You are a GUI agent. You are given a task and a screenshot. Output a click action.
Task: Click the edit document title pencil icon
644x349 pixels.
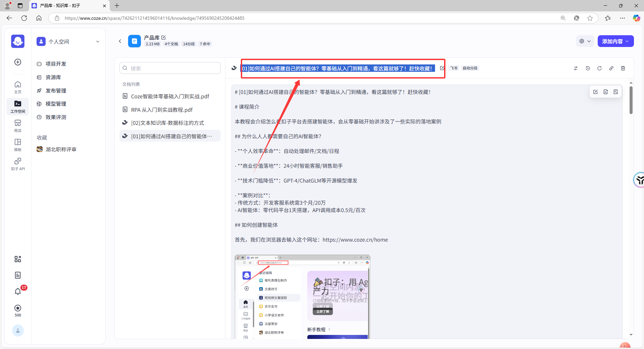[442, 68]
